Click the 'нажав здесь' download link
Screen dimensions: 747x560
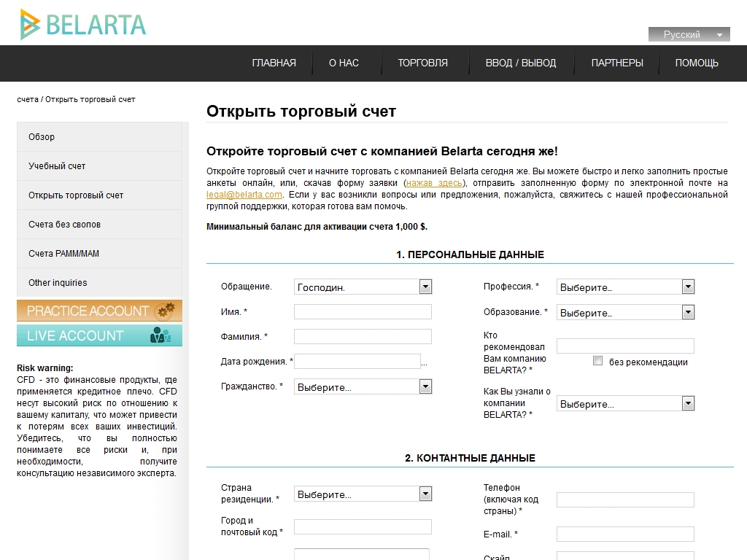click(434, 183)
